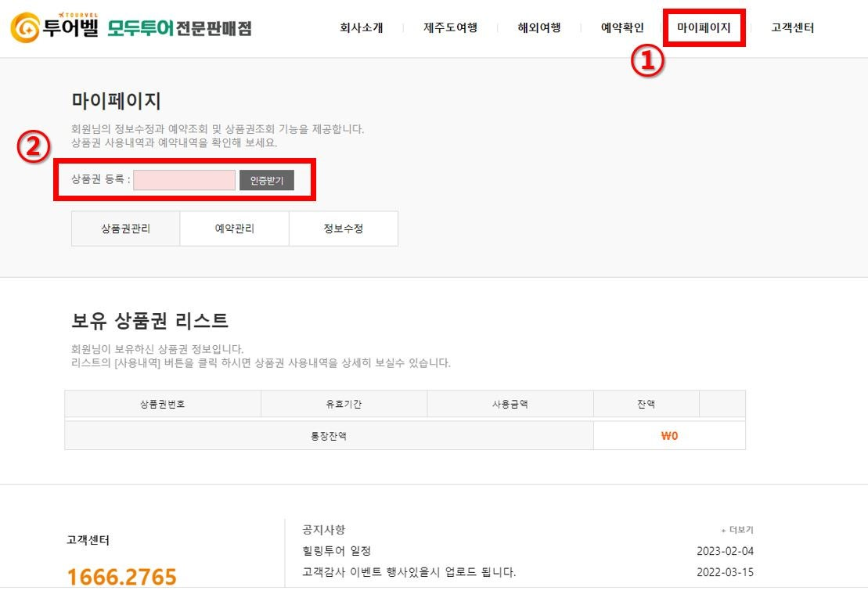Image resolution: width=868 pixels, height=605 pixels.
Task: Click the 사용금액 column header
Action: 510,404
